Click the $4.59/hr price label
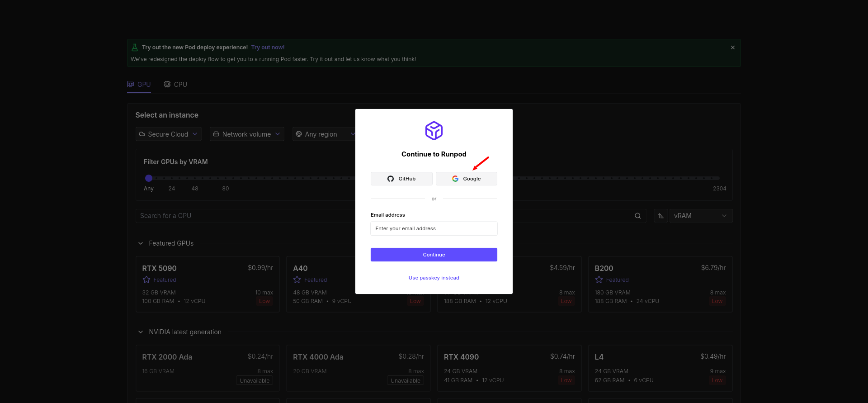Image resolution: width=868 pixels, height=403 pixels. pyautogui.click(x=562, y=268)
